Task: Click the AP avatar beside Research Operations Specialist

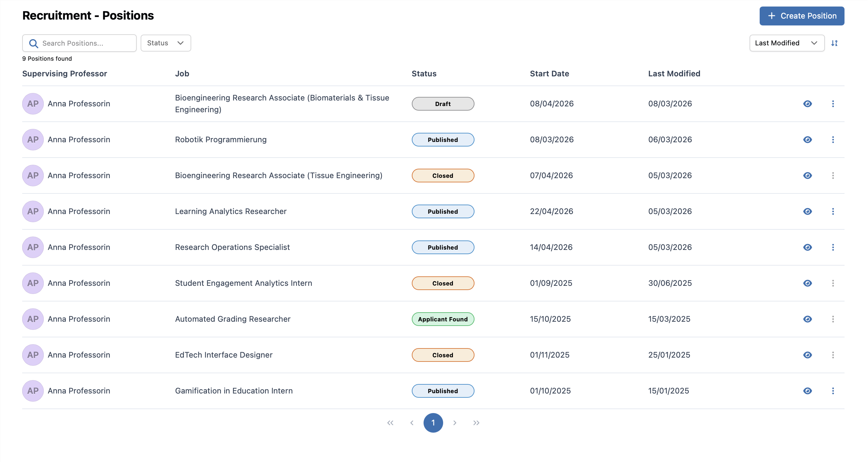Action: pyautogui.click(x=33, y=247)
